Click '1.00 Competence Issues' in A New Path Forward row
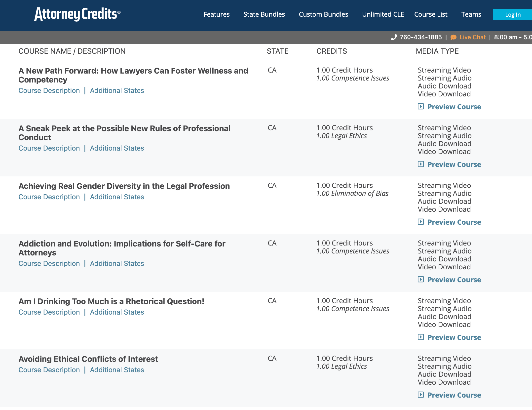 click(x=353, y=78)
